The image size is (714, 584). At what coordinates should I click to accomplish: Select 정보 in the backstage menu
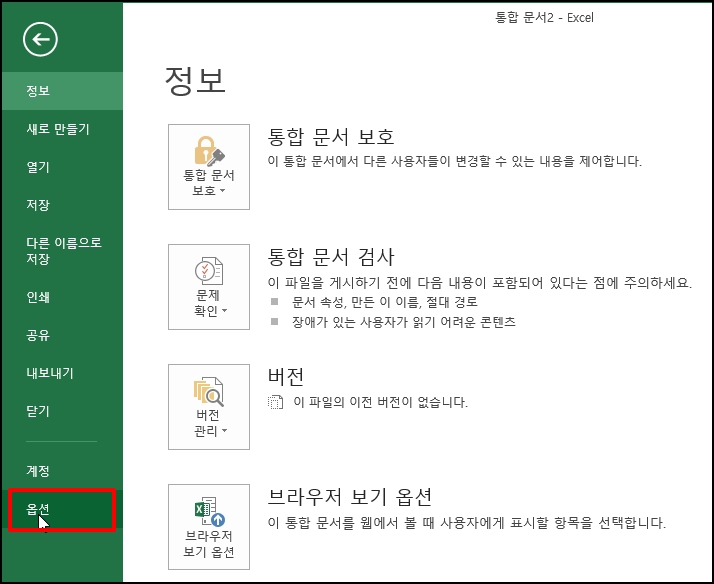(62, 91)
